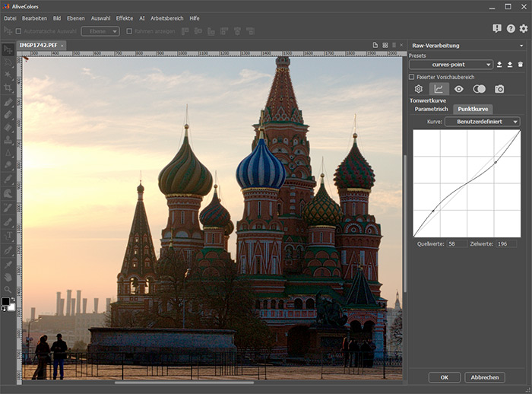The height and width of the screenshot is (394, 532).
Task: Select the Sharpen triangle tool
Action: pos(8,153)
